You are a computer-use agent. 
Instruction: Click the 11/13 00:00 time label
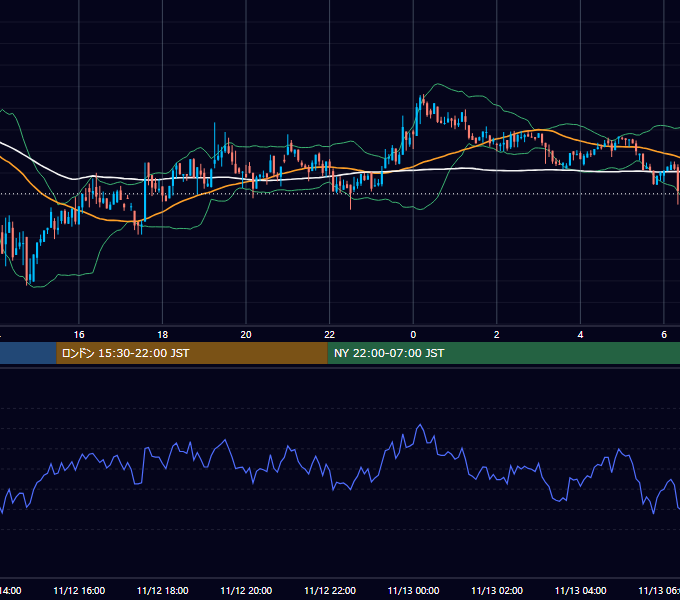[413, 591]
